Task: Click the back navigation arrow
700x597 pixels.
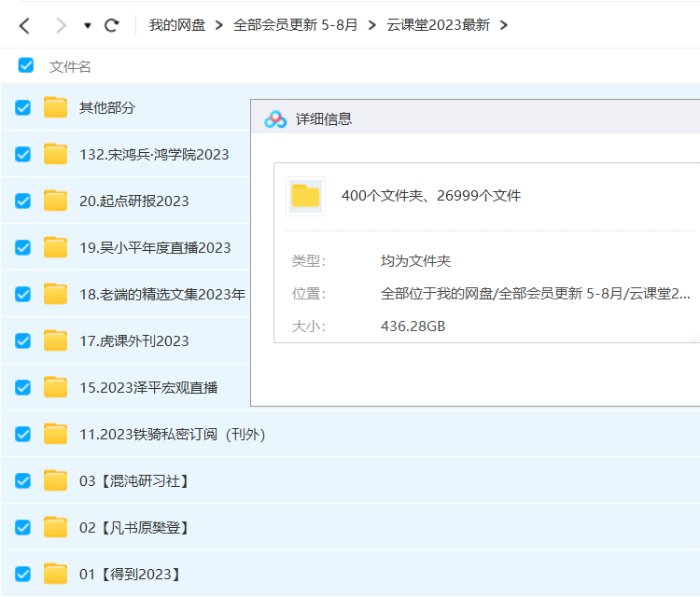Action: point(25,25)
